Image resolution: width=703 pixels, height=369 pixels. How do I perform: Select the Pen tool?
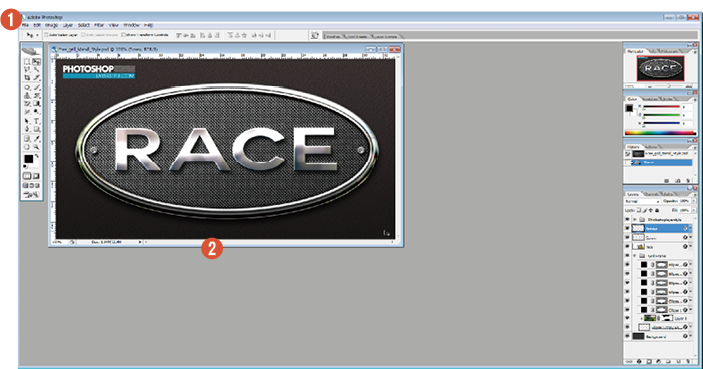coord(26,129)
